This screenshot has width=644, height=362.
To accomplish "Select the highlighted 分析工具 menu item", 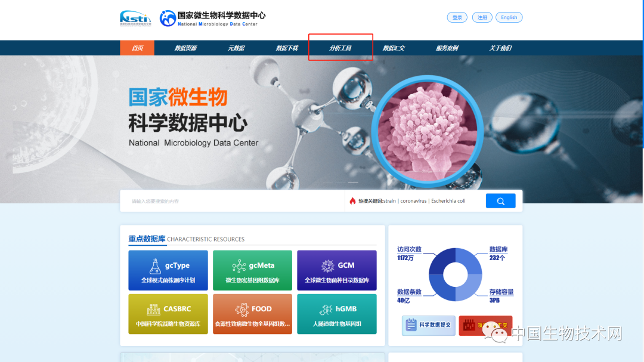I will pos(340,47).
